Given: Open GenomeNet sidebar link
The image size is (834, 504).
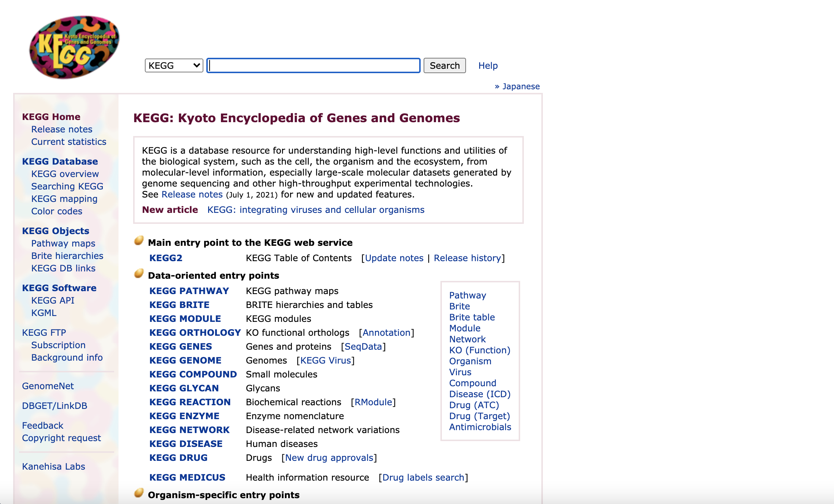Looking at the screenshot, I should tap(48, 386).
